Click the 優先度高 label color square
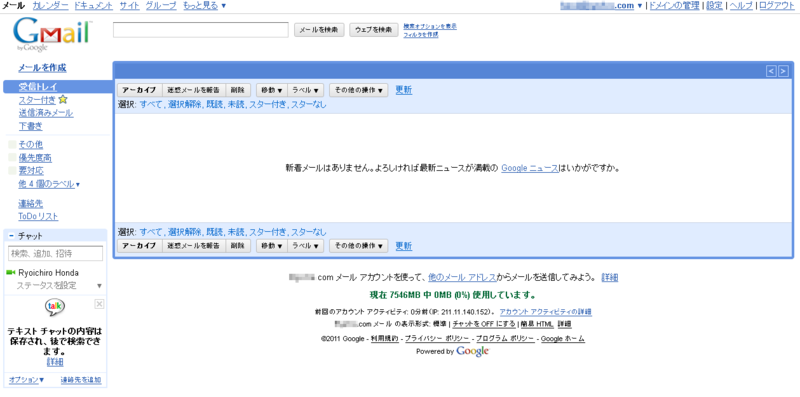 [12, 158]
